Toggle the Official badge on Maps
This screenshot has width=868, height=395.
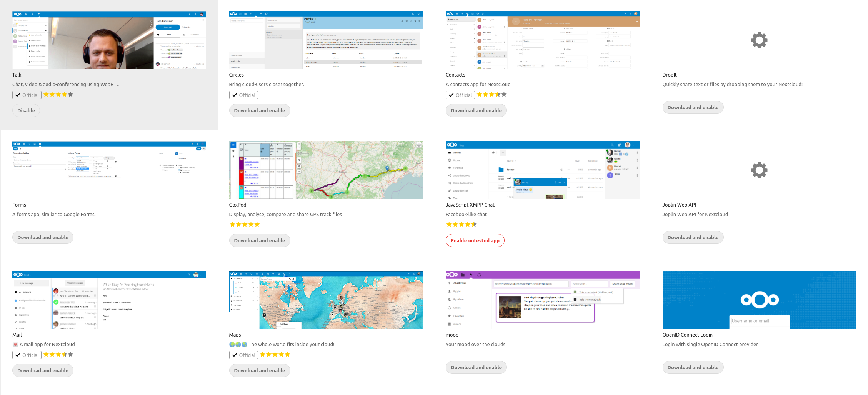point(243,355)
